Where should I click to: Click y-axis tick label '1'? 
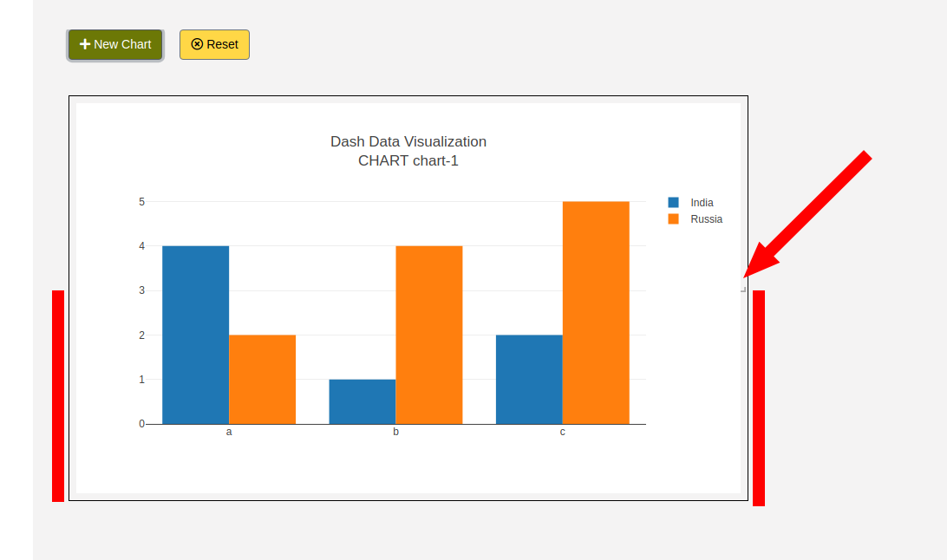click(x=142, y=380)
